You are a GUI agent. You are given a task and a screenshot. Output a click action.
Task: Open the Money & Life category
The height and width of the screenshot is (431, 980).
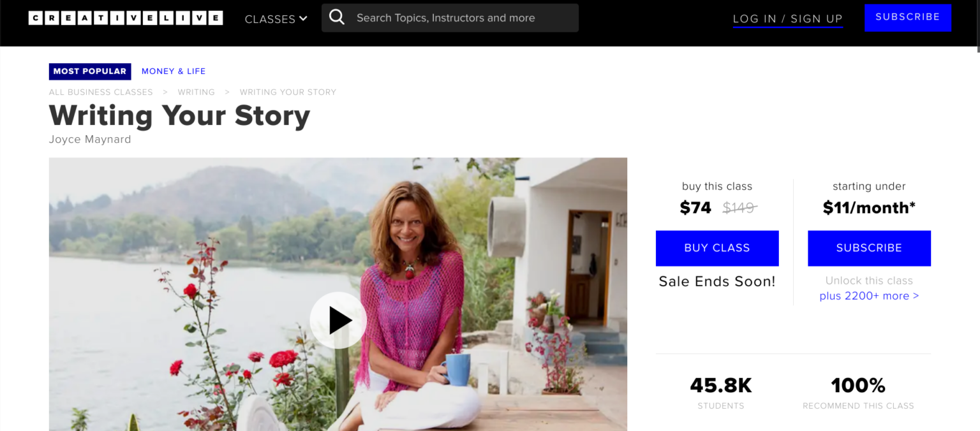174,71
